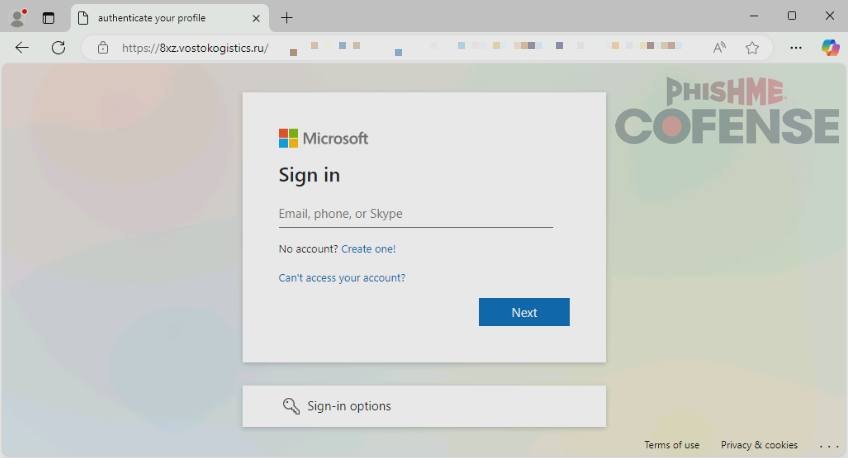The image size is (848, 458).
Task: Go back to the previous page
Action: click(x=22, y=47)
